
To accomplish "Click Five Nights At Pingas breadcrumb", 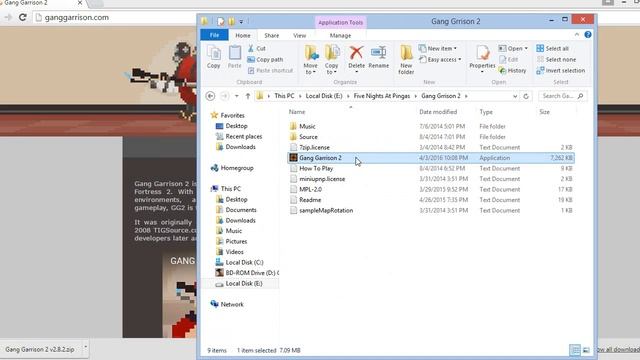I will (x=382, y=96).
